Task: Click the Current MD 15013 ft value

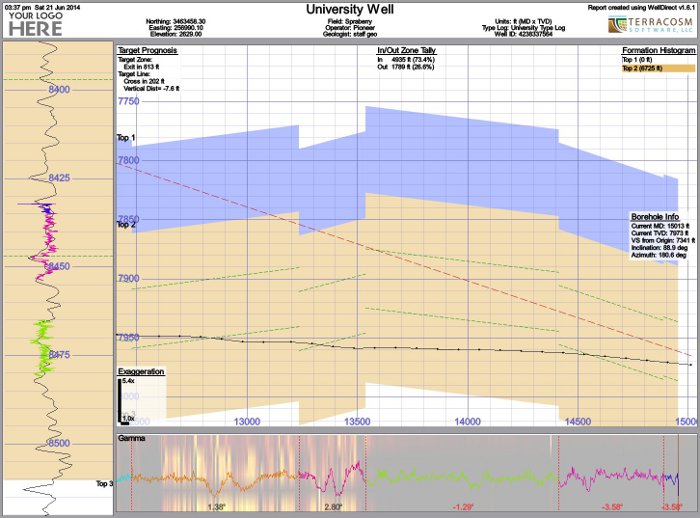Action: click(658, 226)
